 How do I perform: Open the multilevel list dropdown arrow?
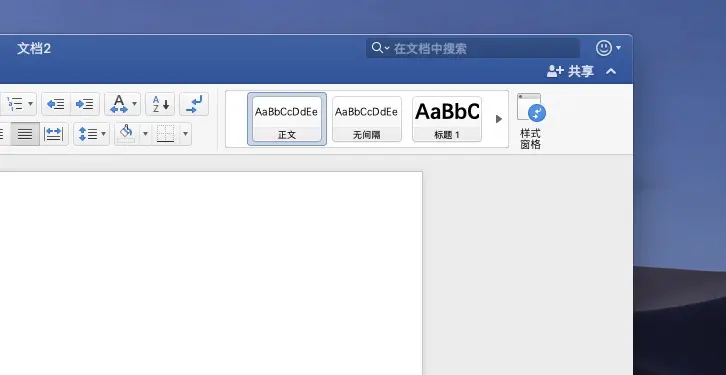point(31,104)
